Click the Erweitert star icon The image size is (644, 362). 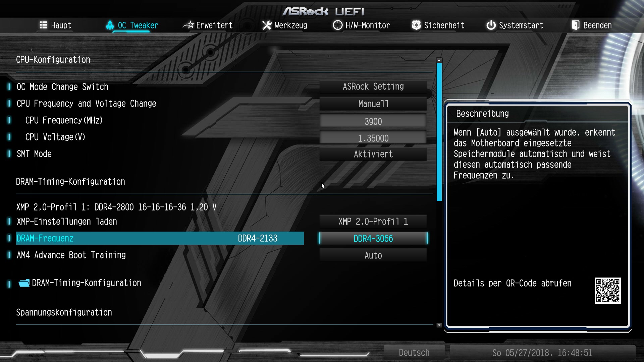point(189,25)
